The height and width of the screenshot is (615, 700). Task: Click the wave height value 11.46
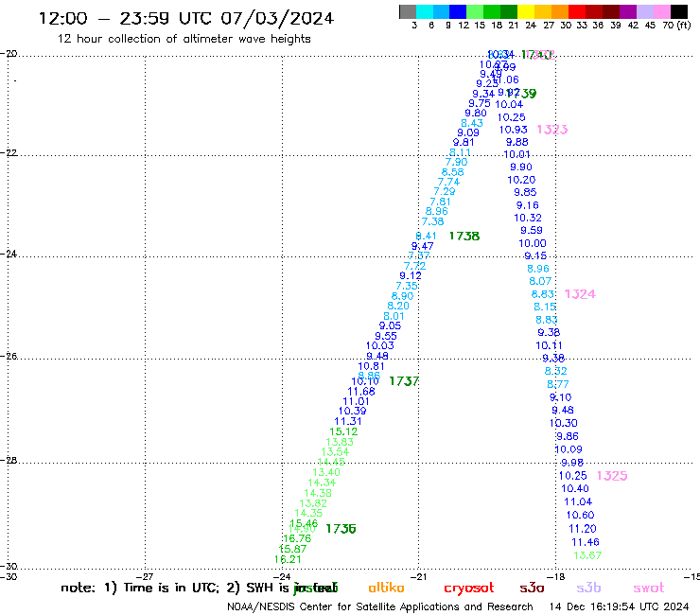pyautogui.click(x=586, y=542)
